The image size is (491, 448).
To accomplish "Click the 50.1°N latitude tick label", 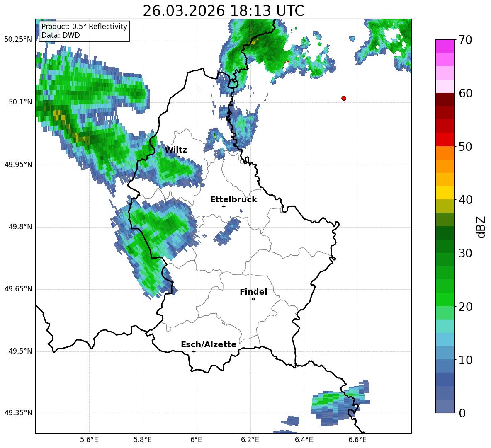I will [x=20, y=102].
